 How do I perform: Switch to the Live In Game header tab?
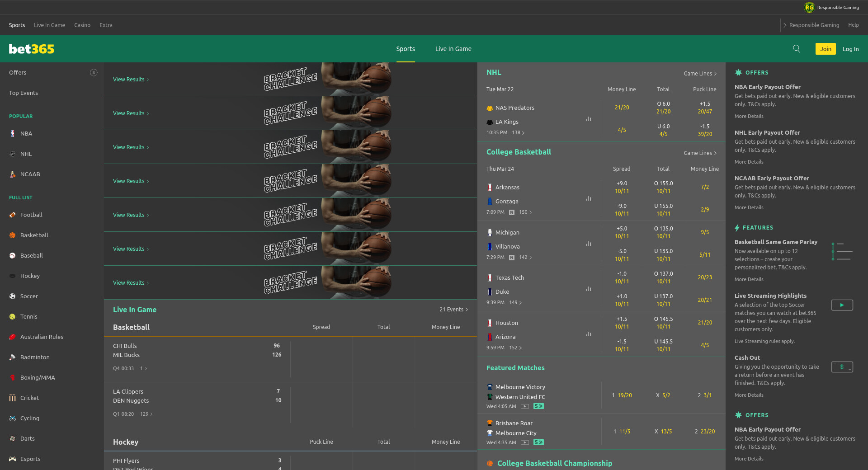(453, 49)
